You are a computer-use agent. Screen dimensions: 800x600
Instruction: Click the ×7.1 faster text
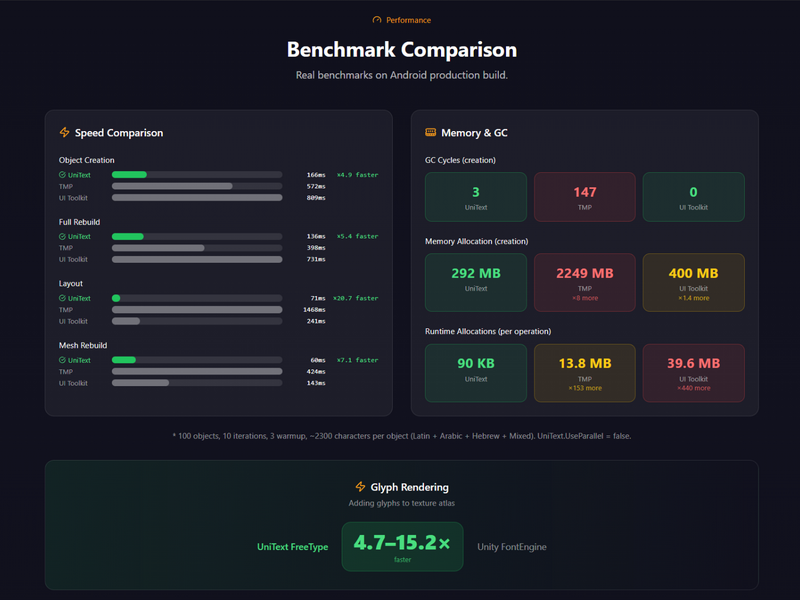click(x=357, y=360)
